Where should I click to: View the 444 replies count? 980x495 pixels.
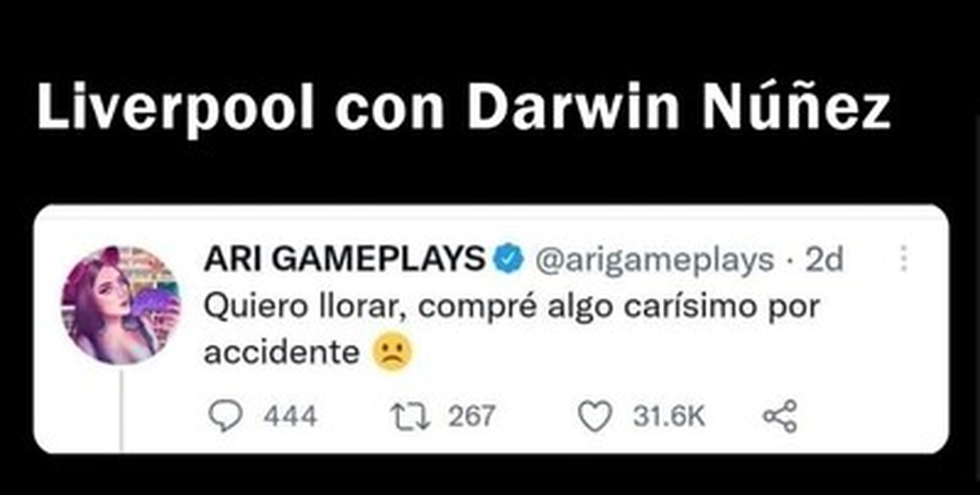pos(290,416)
